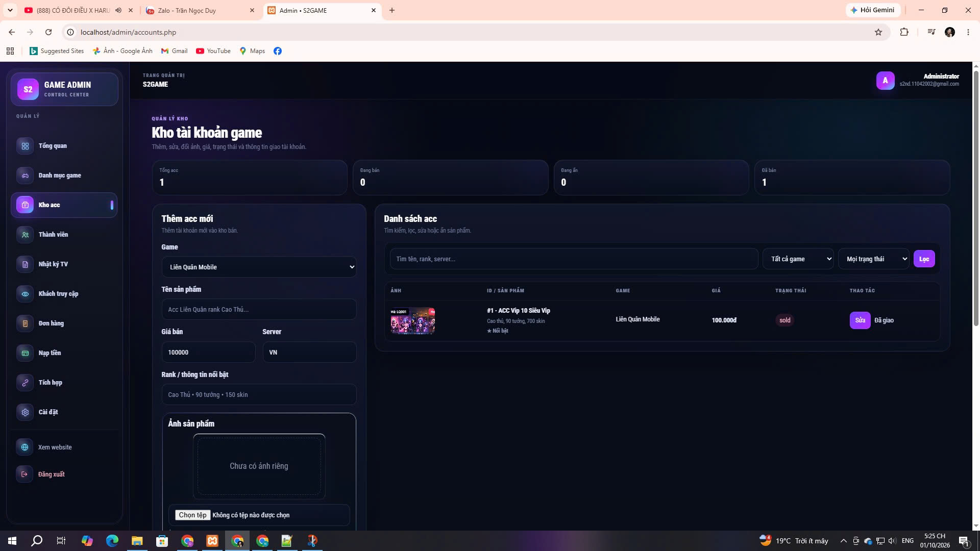The image size is (980, 551).
Task: Click the Giá bán field showing 100000
Action: coord(208,353)
